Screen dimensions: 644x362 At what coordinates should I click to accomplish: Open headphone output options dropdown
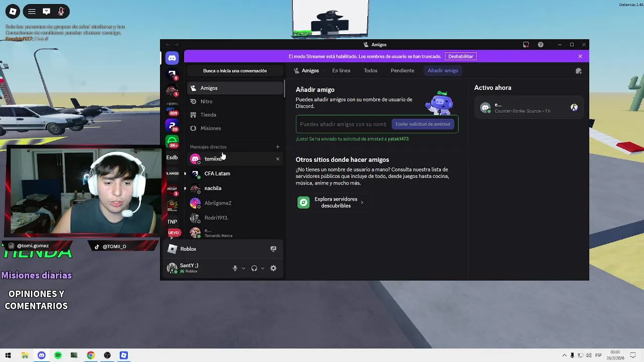point(263,268)
